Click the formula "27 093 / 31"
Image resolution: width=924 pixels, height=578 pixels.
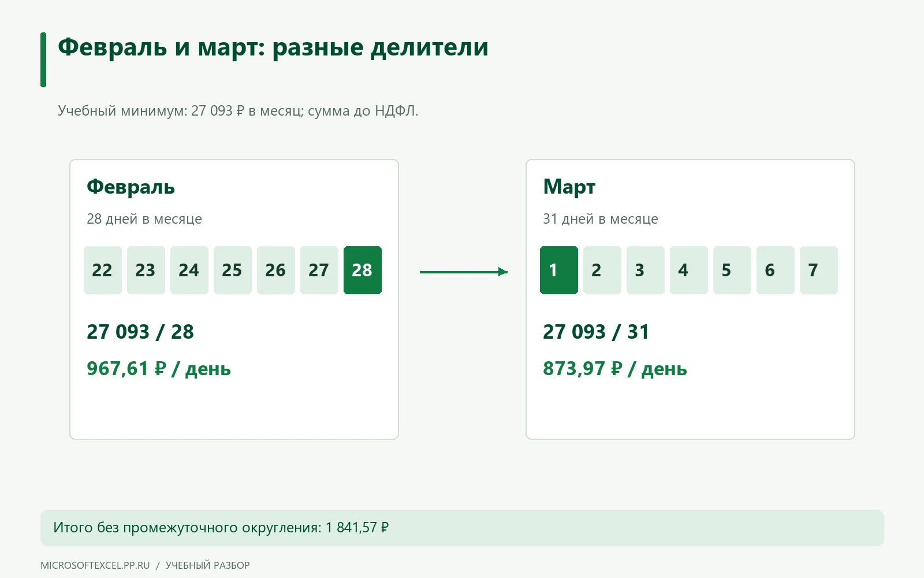[x=596, y=332]
